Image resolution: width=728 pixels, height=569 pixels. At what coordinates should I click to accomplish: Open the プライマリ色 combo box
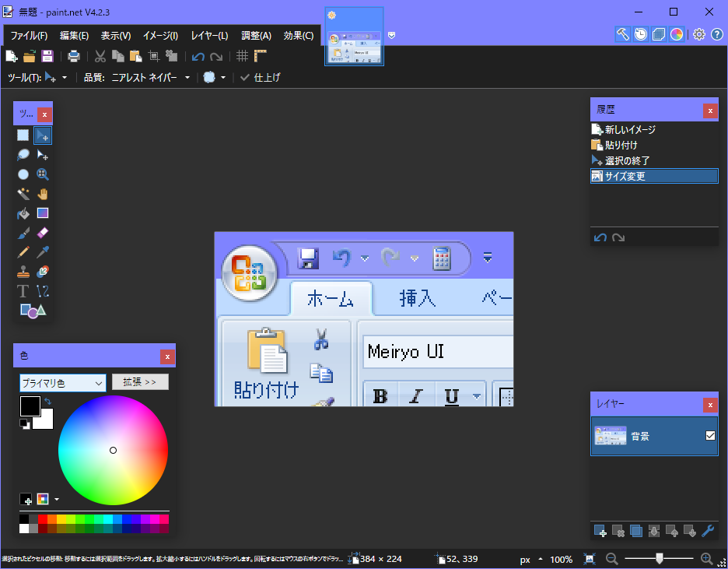62,383
